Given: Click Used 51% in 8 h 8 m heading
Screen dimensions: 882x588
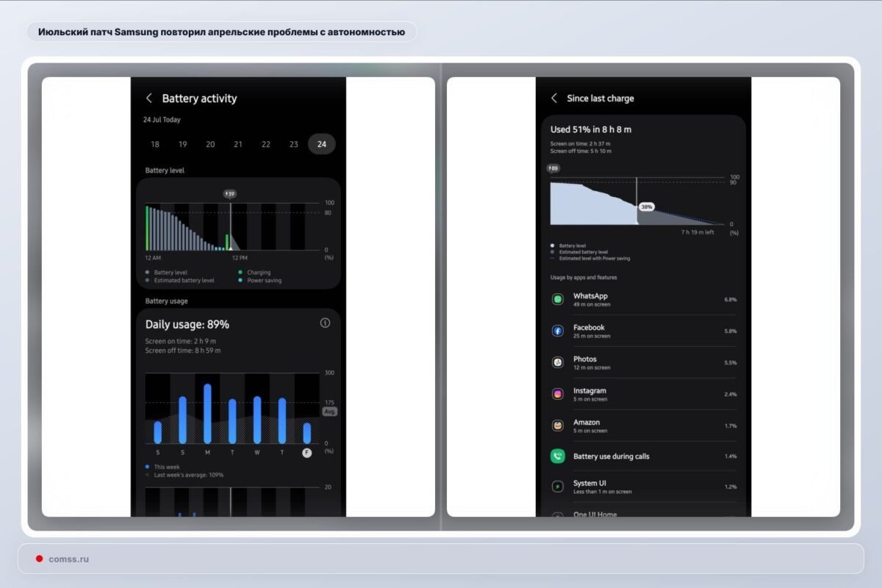Looking at the screenshot, I should tap(591, 129).
